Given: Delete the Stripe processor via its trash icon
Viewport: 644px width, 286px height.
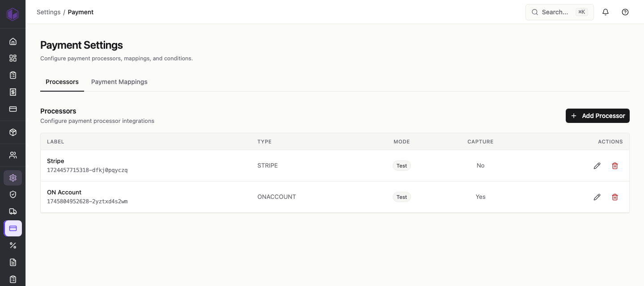Looking at the screenshot, I should (x=615, y=166).
